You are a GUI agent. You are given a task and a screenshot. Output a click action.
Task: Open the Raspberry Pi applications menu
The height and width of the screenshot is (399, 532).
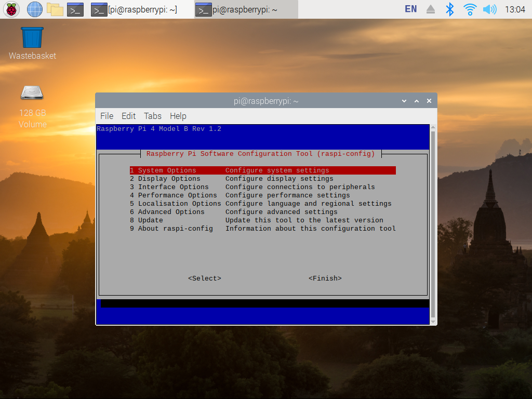[11, 9]
